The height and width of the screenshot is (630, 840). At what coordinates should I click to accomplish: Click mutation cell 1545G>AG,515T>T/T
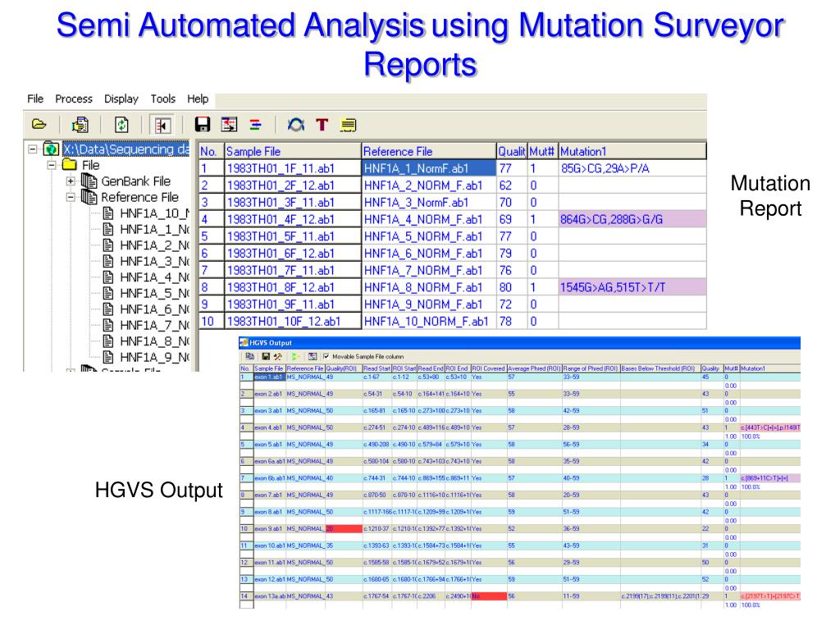(632, 287)
